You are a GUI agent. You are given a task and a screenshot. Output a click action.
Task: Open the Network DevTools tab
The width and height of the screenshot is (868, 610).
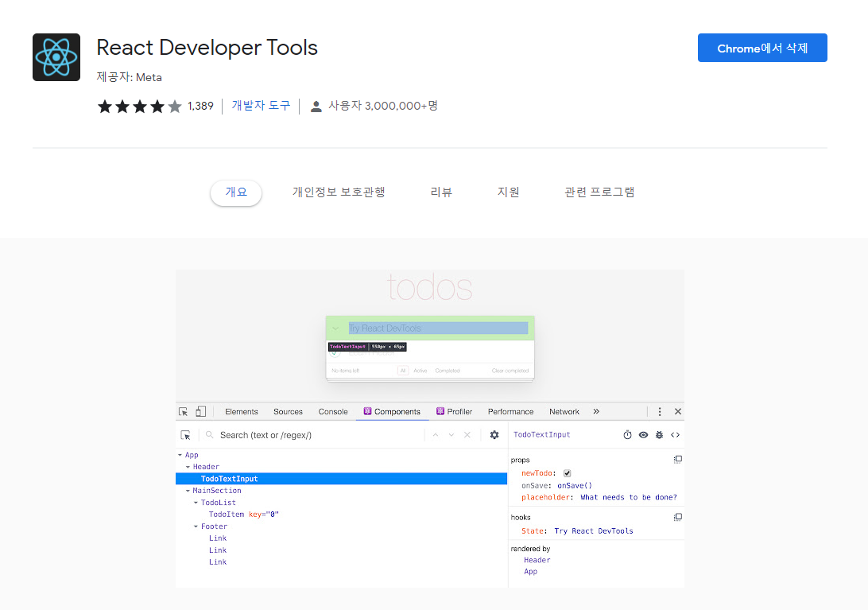pos(564,412)
